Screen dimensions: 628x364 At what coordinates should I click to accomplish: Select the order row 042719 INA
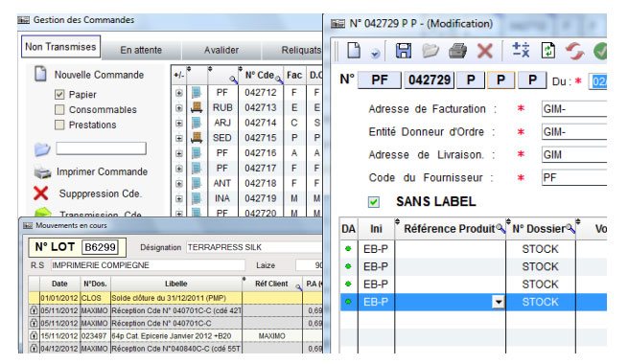click(246, 198)
